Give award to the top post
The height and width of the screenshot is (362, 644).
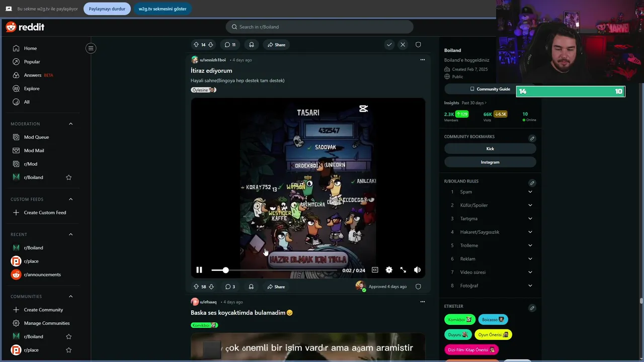[252, 45]
